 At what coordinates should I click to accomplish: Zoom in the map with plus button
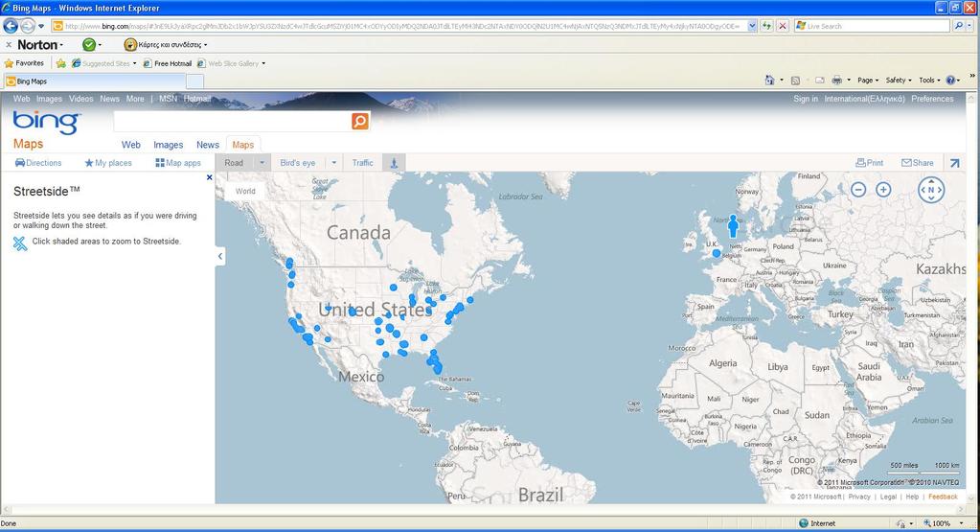point(883,190)
